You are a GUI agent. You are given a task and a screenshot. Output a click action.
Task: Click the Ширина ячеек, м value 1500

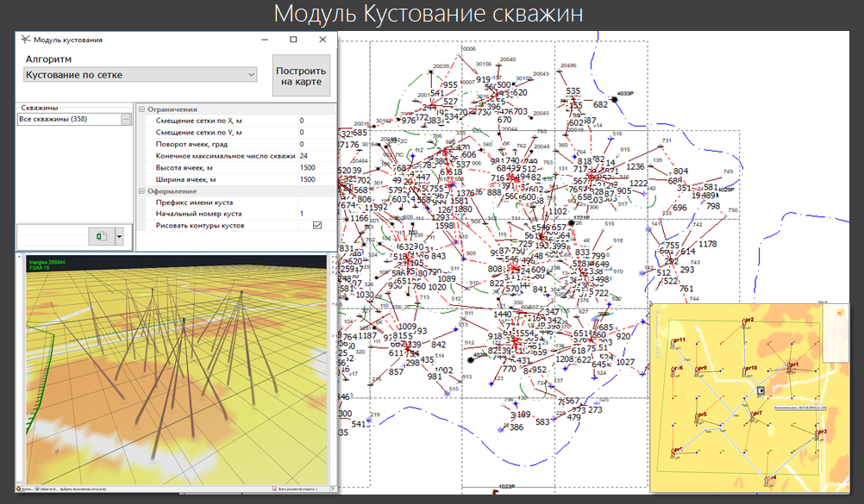pos(316,179)
